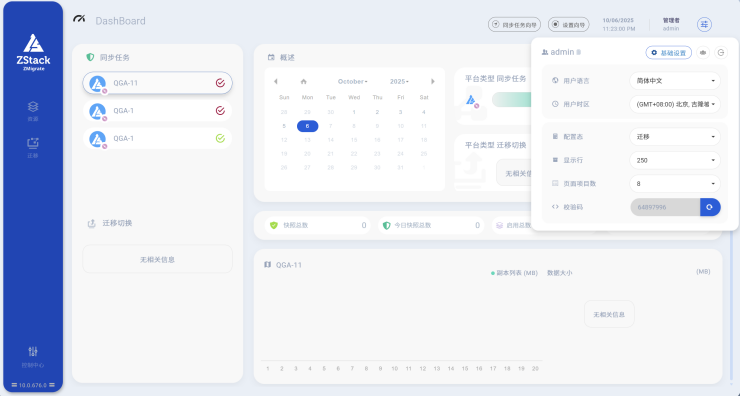740x396 pixels.
Task: Toggle 副本列表 (MB) chart legend
Action: (x=514, y=273)
